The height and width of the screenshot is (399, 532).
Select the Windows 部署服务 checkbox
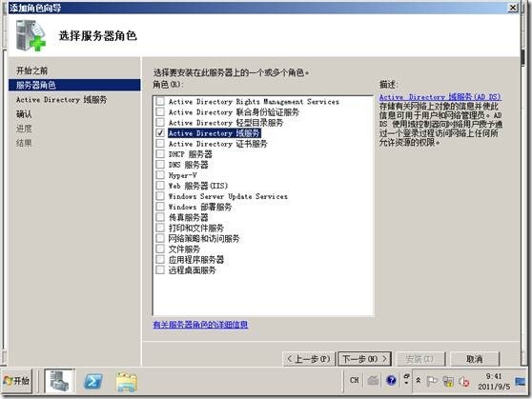(160, 207)
